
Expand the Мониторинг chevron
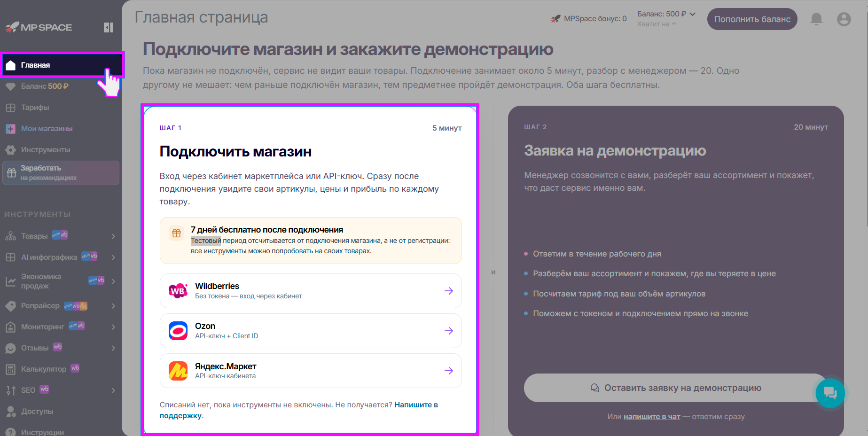[113, 327]
